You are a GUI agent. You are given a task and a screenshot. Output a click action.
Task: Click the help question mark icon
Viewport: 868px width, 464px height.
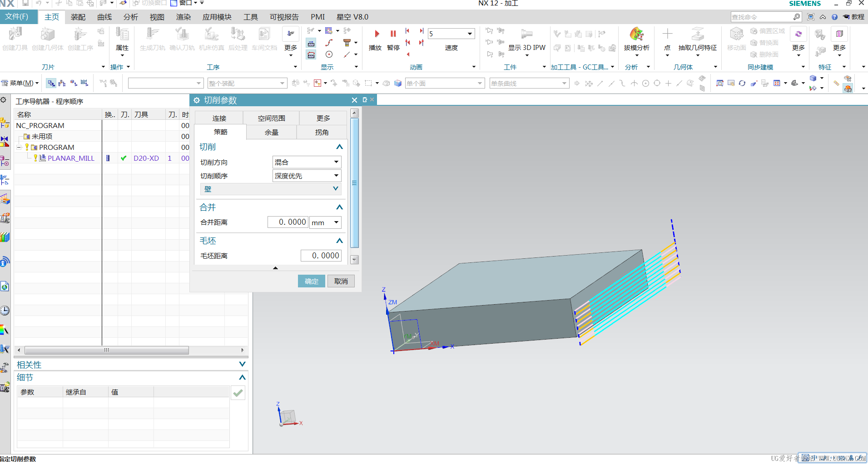[834, 17]
